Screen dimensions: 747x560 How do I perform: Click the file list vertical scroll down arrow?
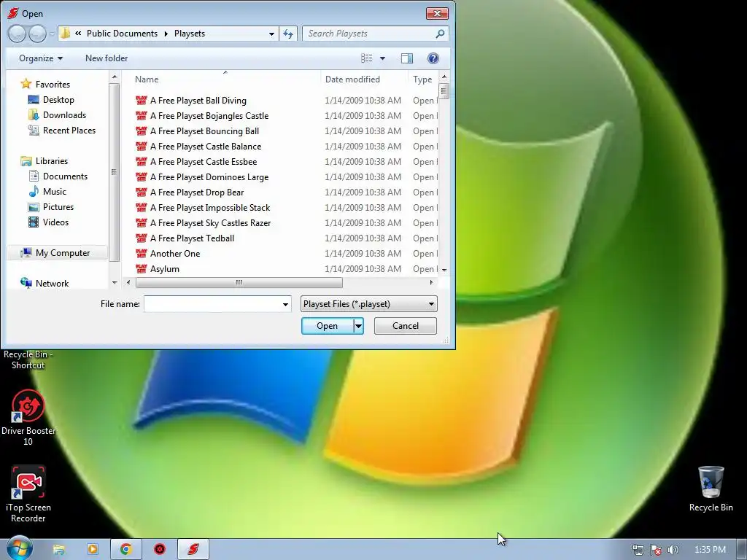[x=444, y=270]
